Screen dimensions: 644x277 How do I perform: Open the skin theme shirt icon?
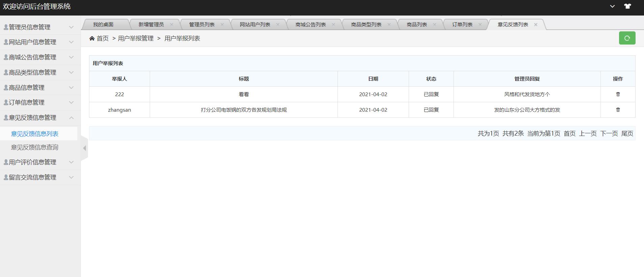coord(627,6)
